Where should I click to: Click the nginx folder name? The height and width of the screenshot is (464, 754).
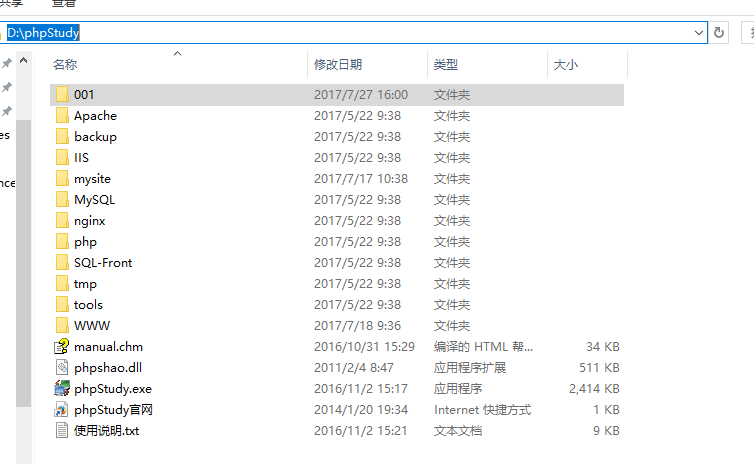89,221
